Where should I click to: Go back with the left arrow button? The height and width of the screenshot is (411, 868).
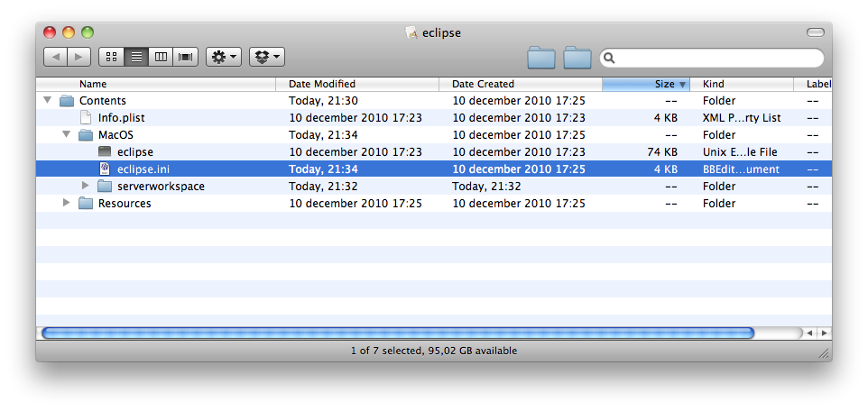[55, 57]
